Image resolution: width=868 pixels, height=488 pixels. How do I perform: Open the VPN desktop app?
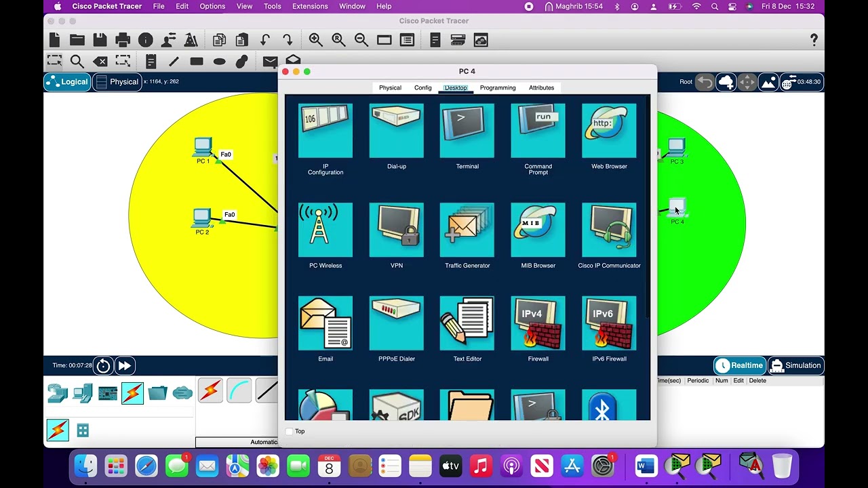coord(397,230)
